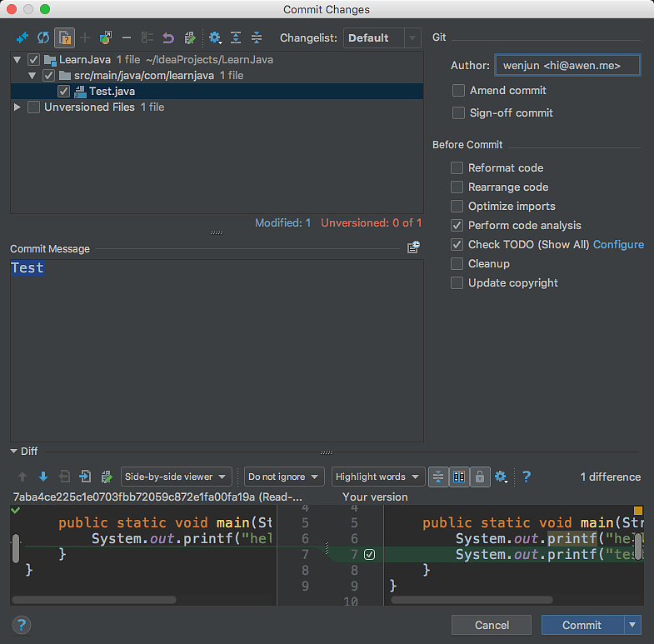Screen dimensions: 654x644
Task: Open the Commit button dropdown arrow
Action: 632,625
